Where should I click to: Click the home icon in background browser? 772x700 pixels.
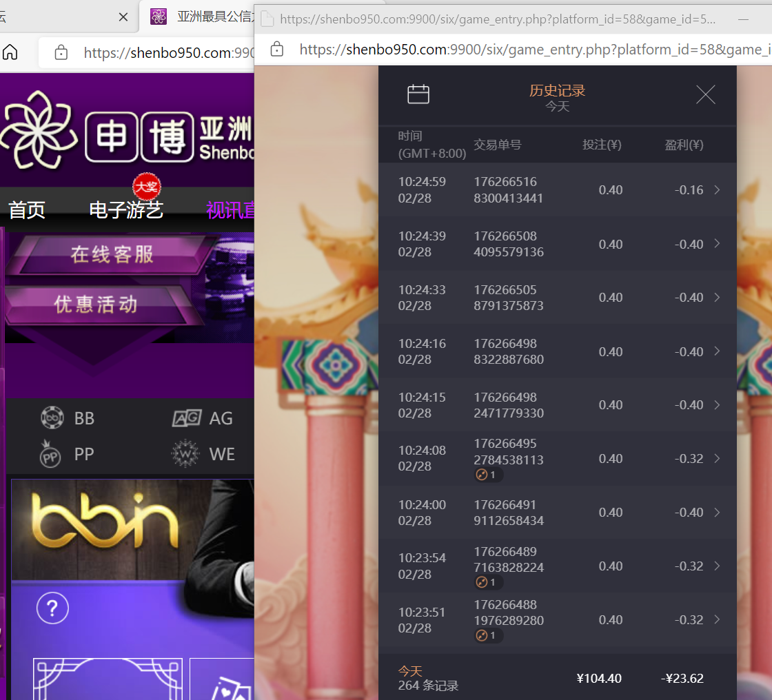pyautogui.click(x=10, y=52)
